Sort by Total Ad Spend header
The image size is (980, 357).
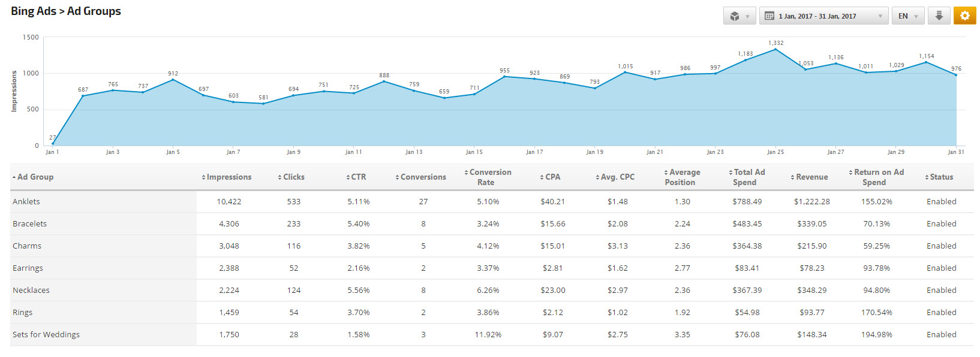[747, 177]
